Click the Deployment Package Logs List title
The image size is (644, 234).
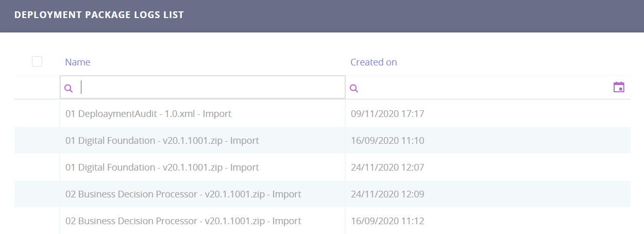[99, 15]
